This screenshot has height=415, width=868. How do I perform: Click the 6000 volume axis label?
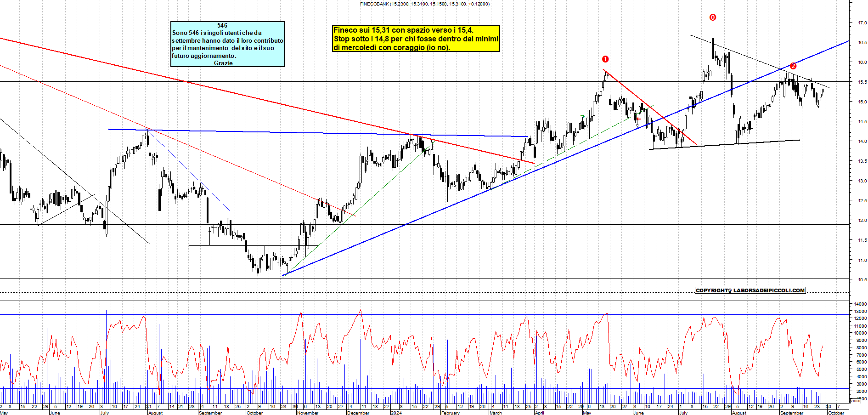(861, 362)
